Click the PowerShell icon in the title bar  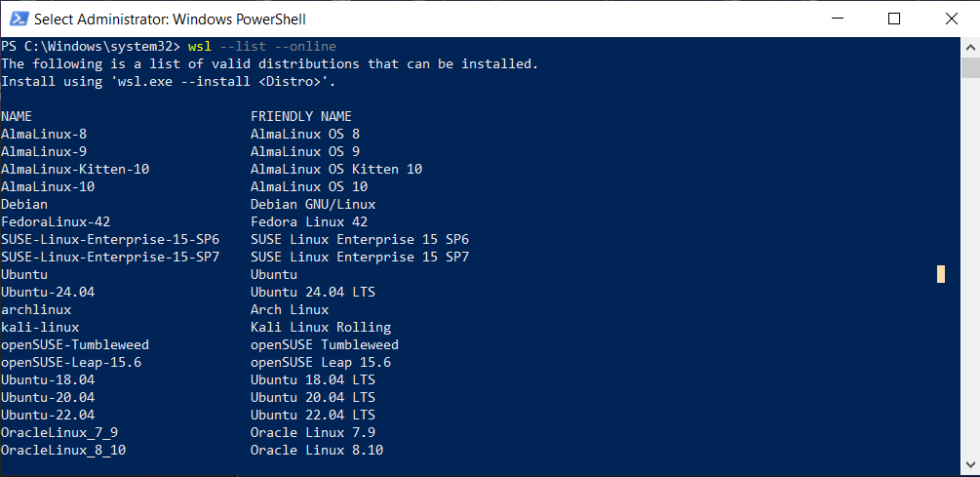17,19
